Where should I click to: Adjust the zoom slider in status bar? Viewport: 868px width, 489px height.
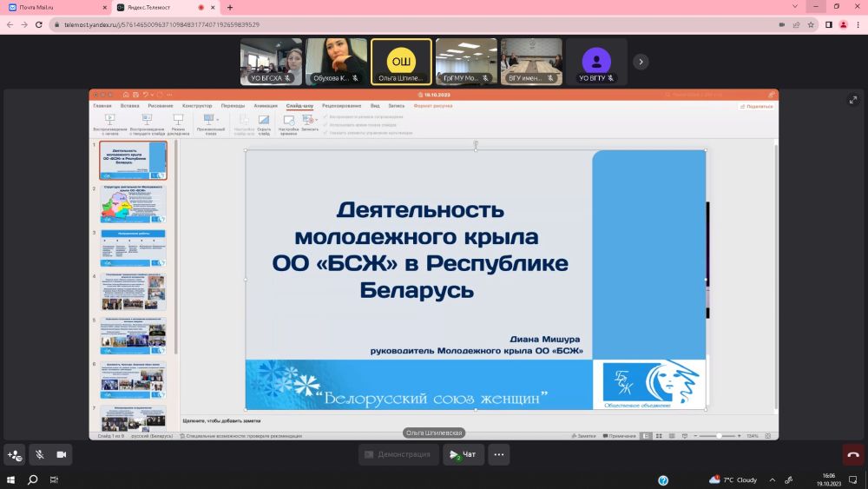coord(718,436)
